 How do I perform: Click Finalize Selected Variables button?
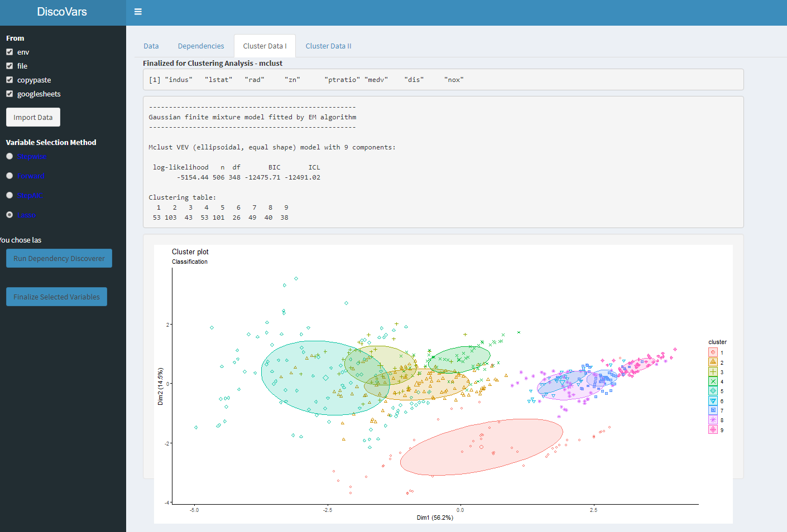56,297
